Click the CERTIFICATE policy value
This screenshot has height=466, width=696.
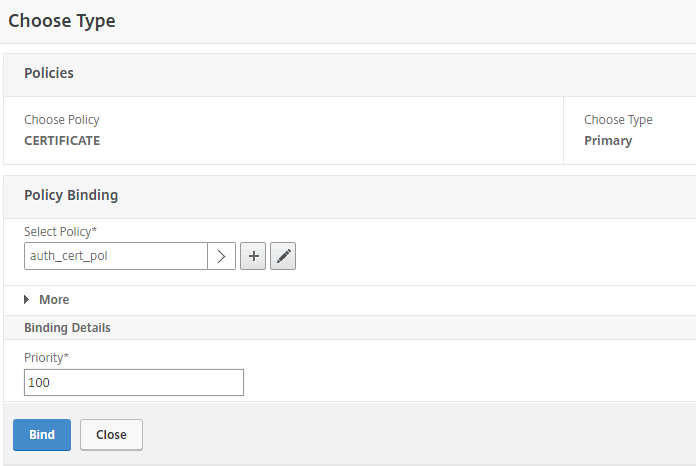[62, 141]
